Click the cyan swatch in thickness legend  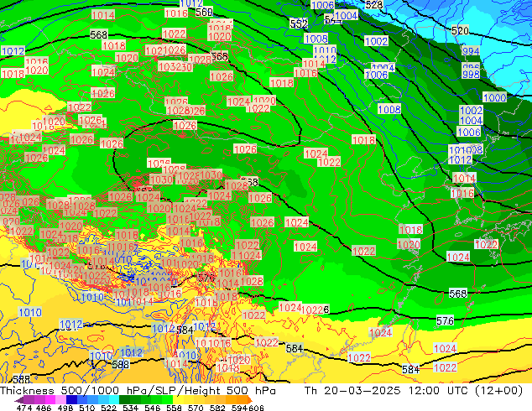114,399
